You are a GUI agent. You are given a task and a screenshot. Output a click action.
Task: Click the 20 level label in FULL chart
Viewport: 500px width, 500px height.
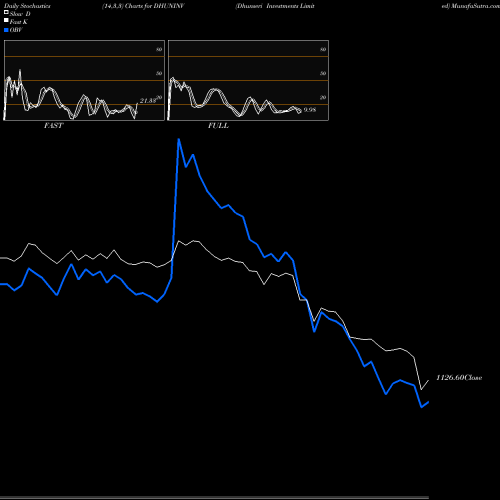coord(323,97)
